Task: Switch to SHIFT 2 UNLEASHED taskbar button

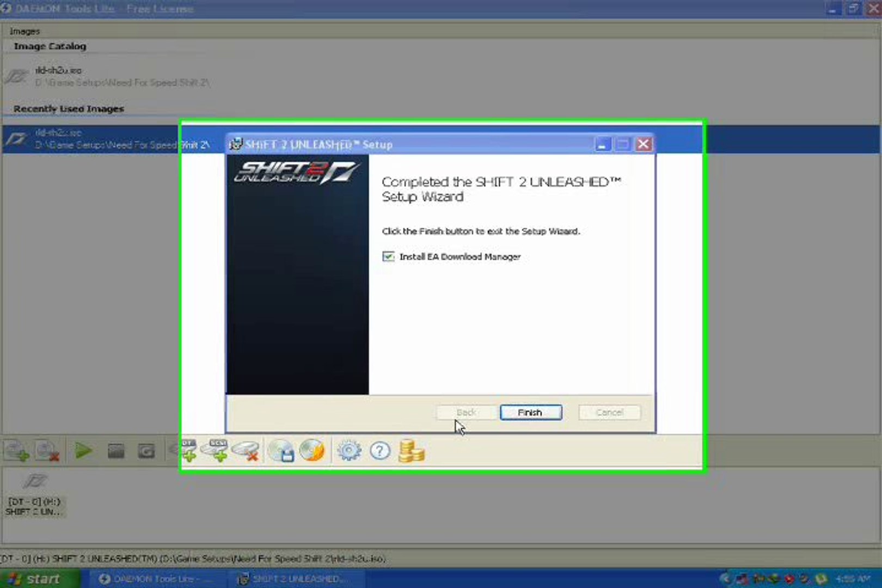Action: pos(298,579)
